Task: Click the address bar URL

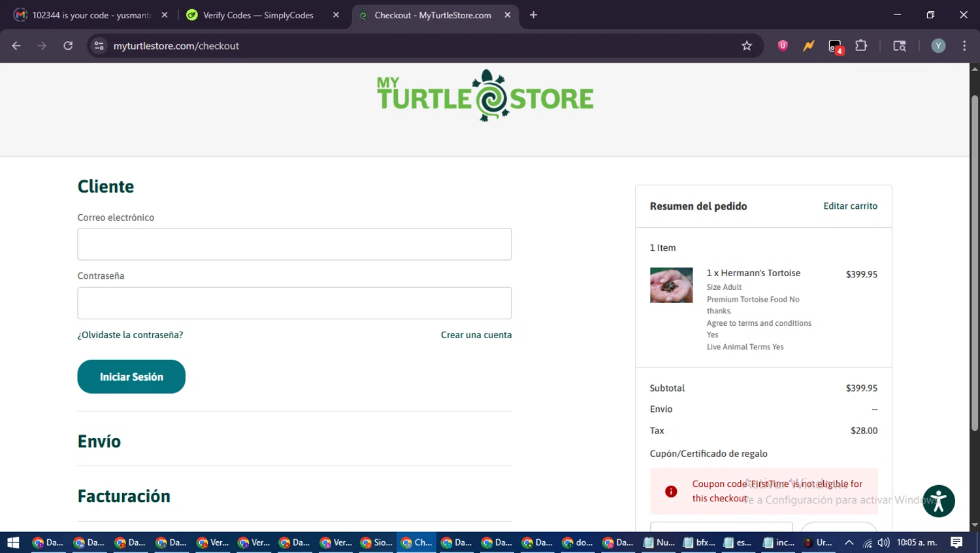Action: pyautogui.click(x=176, y=46)
